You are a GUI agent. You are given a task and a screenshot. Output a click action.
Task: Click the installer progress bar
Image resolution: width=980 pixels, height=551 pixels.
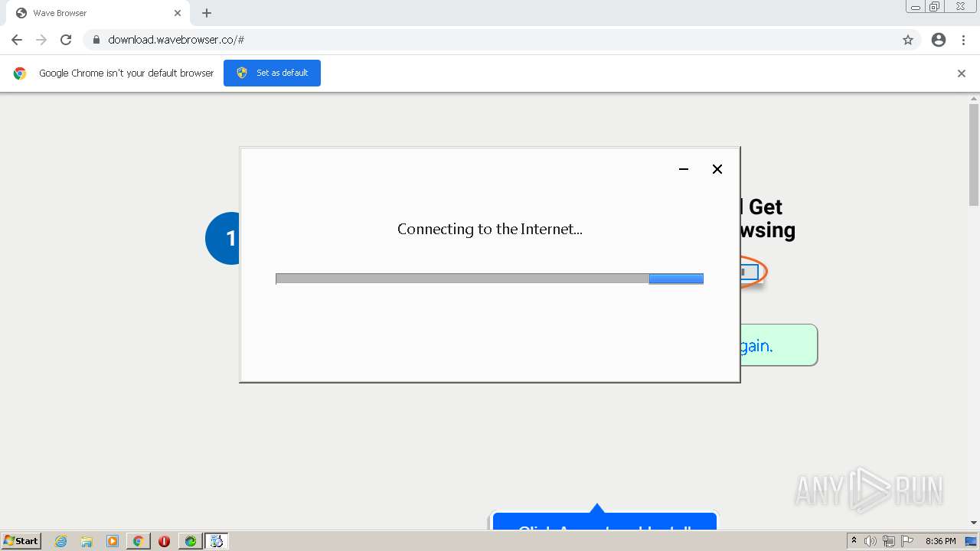[x=489, y=279]
